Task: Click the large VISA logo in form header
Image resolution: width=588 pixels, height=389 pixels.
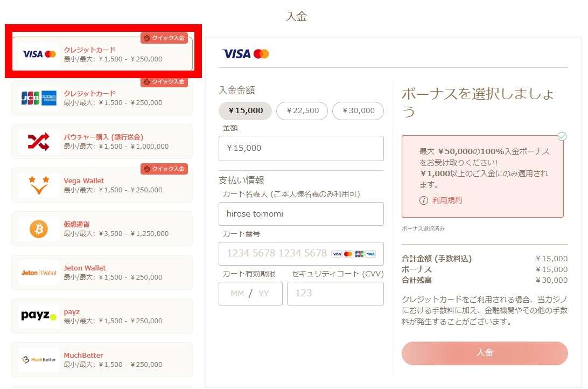Action: [236, 54]
